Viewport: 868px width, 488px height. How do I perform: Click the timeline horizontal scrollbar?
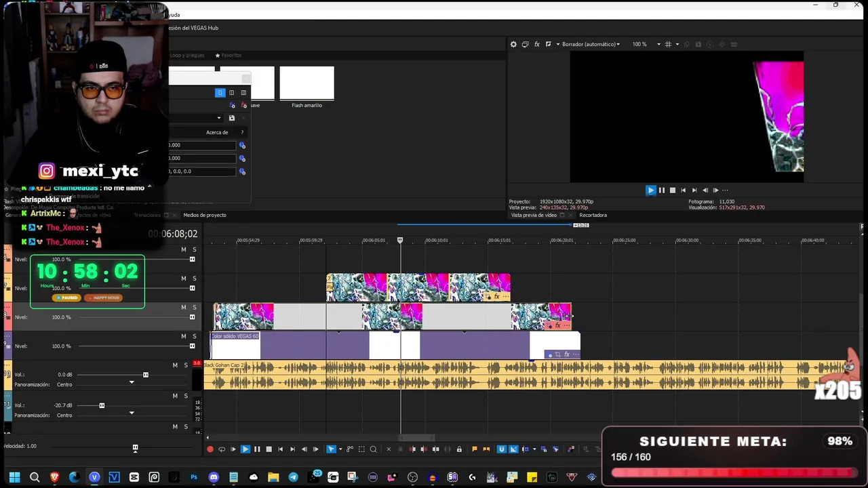pos(416,438)
